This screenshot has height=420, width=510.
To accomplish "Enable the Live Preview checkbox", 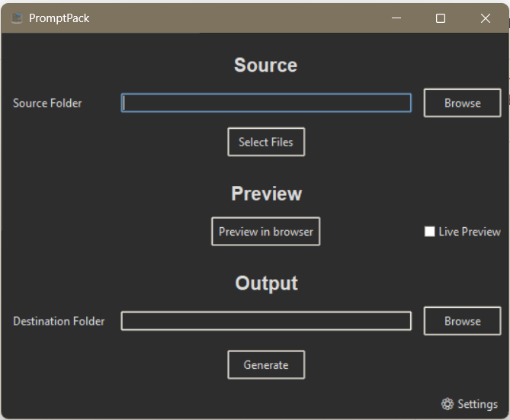I will [x=429, y=232].
